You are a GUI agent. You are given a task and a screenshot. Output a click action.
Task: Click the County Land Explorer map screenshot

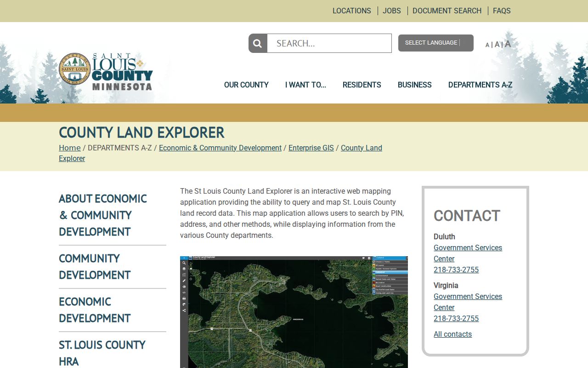(294, 312)
